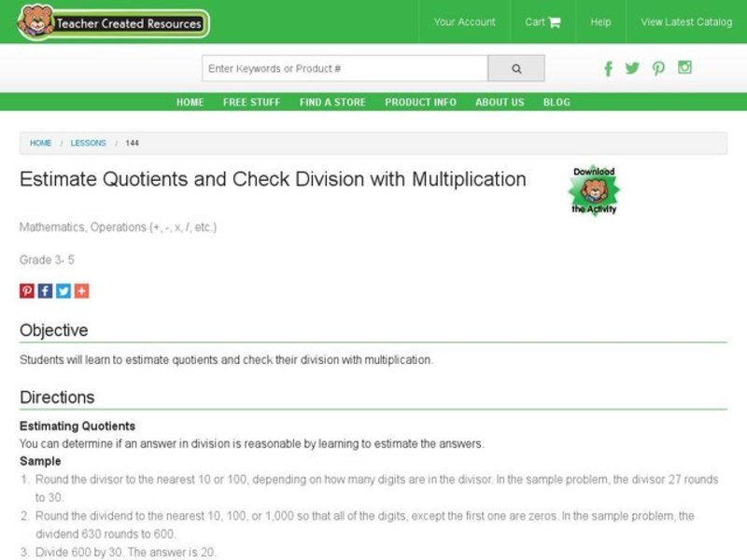Share the lesson via the Twitter icon
This screenshot has height=560, width=747.
[62, 290]
